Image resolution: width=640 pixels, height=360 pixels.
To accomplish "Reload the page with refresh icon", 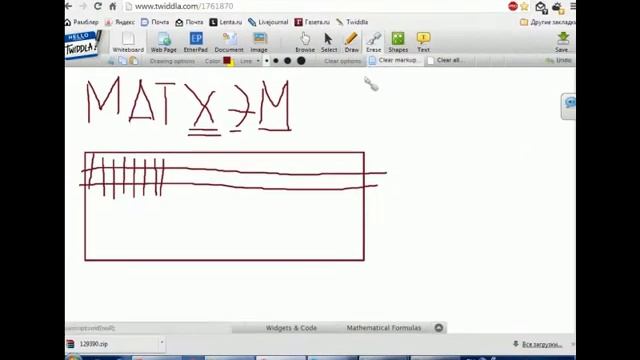I will (x=98, y=6).
